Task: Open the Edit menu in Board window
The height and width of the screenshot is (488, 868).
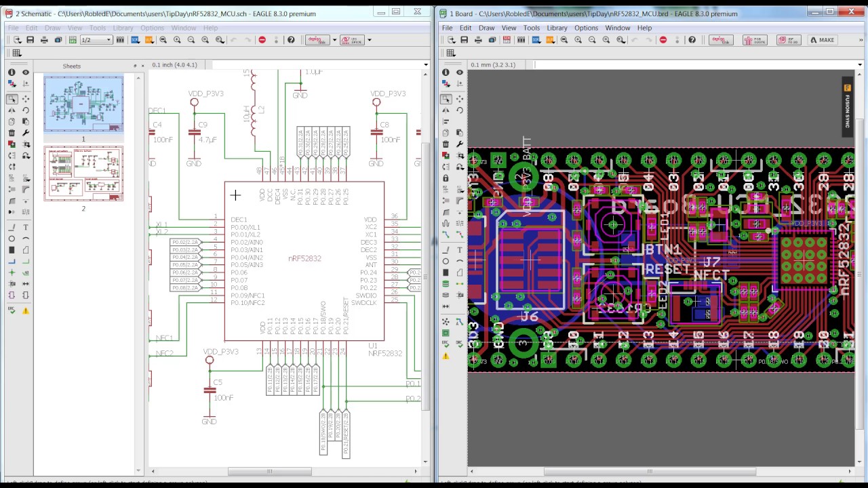Action: (x=465, y=28)
